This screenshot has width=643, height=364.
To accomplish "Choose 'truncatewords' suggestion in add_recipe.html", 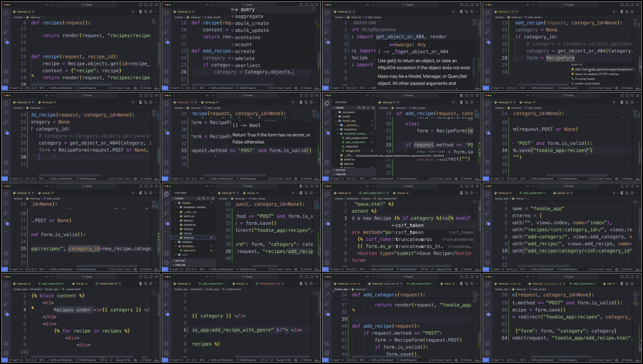I will click(432, 239).
